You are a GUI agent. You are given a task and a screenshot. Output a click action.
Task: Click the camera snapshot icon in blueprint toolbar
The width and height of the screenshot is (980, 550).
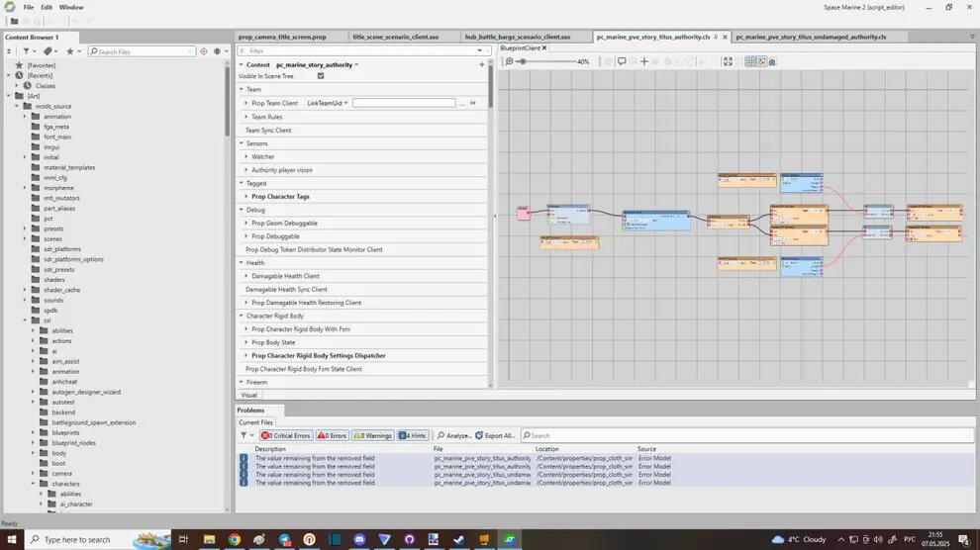pos(772,61)
